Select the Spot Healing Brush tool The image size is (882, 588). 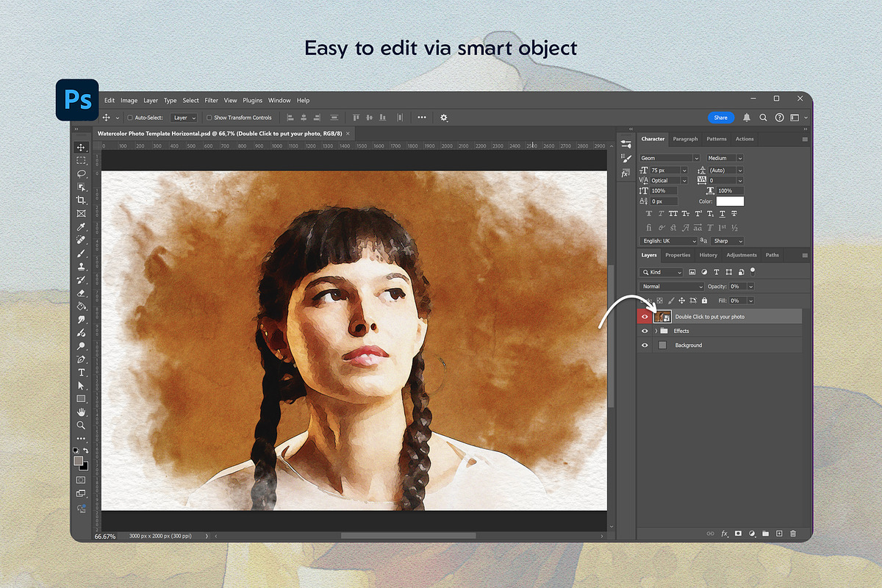coord(81,240)
